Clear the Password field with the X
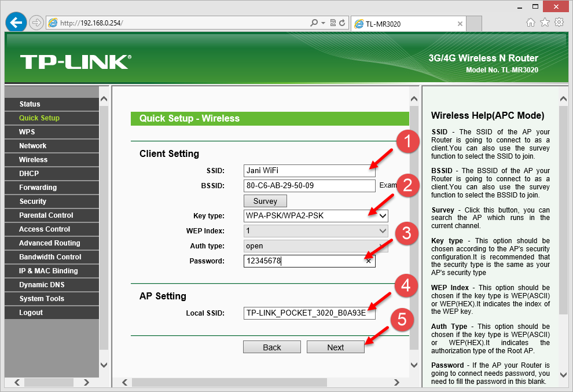573x392 pixels. point(368,261)
